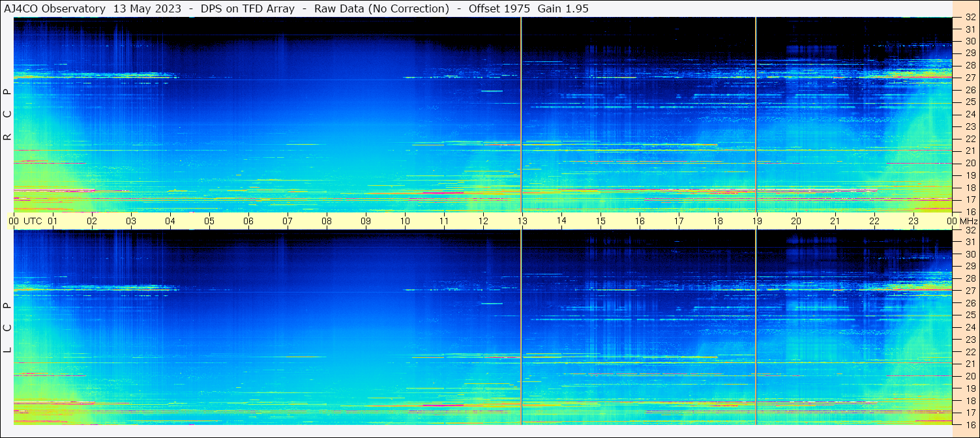Click the 08 hour tick label
980x438 pixels.
point(327,221)
